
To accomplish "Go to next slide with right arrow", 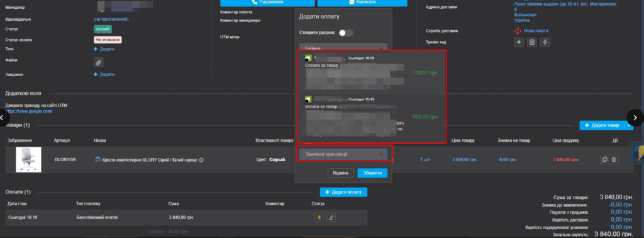I will (635, 118).
